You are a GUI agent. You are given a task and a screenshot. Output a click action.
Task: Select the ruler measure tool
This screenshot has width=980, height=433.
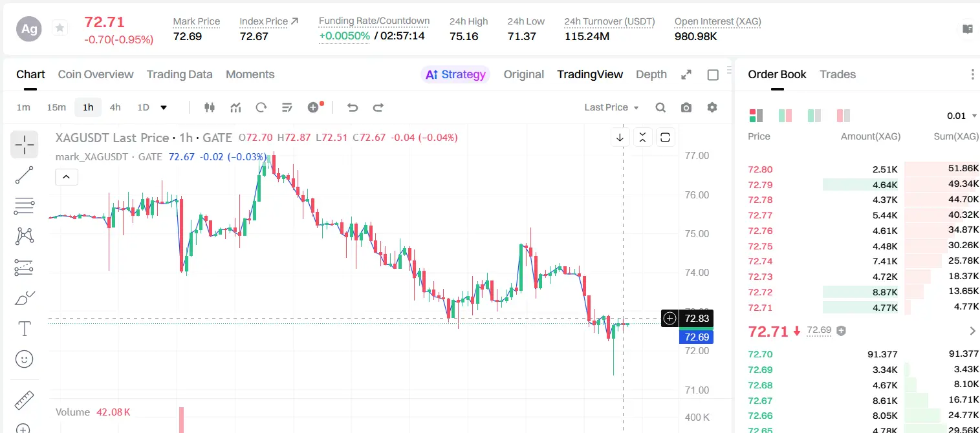[24, 401]
